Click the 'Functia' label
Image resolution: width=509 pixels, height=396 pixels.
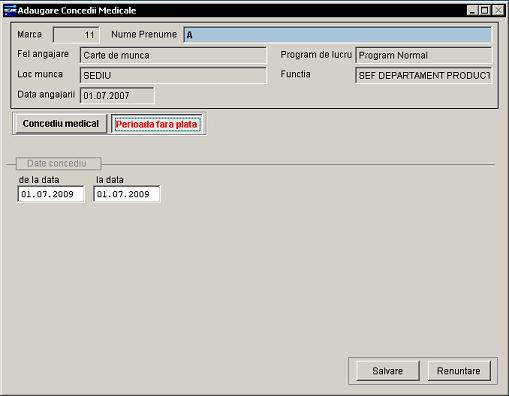[x=295, y=74]
